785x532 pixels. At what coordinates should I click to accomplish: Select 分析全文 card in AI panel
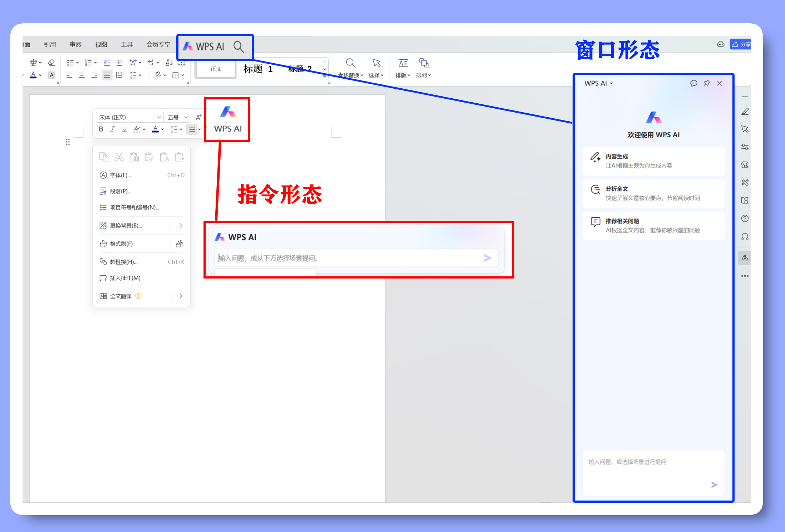(x=653, y=193)
